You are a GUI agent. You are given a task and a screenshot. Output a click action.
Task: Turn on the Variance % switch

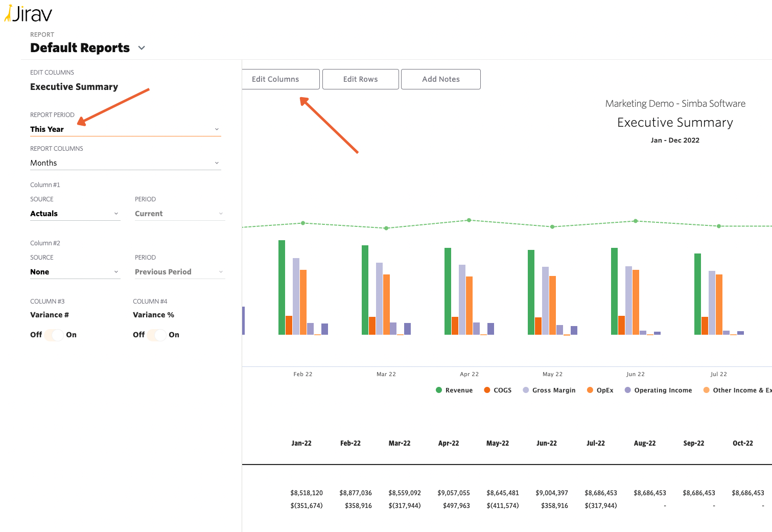pos(157,335)
